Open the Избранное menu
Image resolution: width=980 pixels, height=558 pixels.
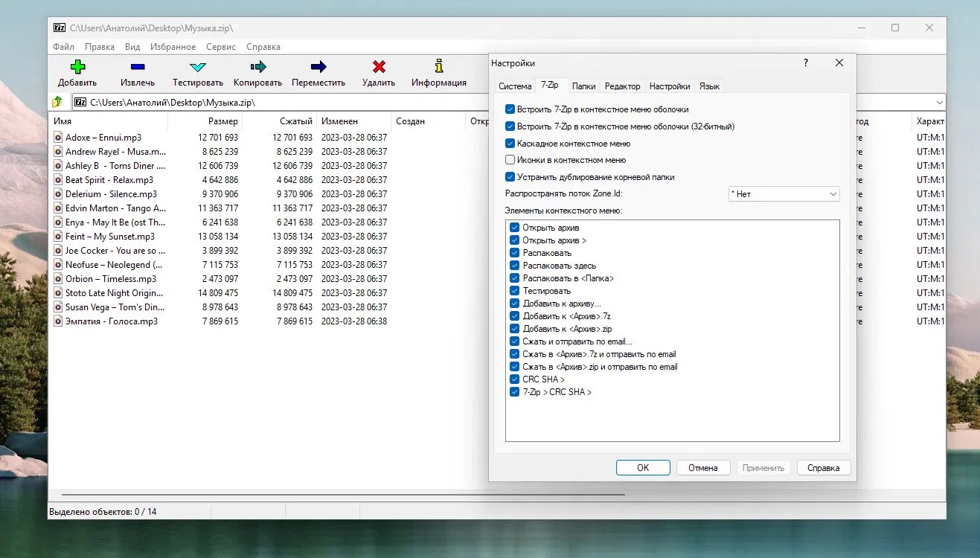[173, 47]
